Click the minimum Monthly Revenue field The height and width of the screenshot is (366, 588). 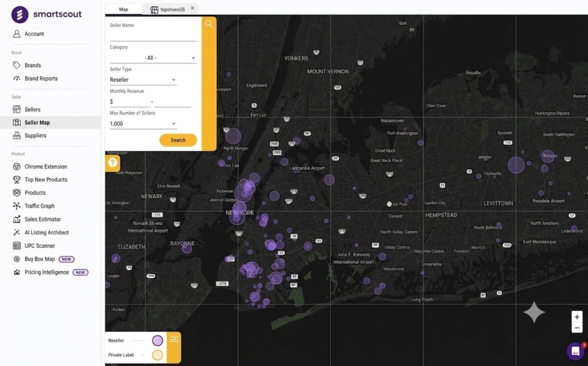[130, 102]
